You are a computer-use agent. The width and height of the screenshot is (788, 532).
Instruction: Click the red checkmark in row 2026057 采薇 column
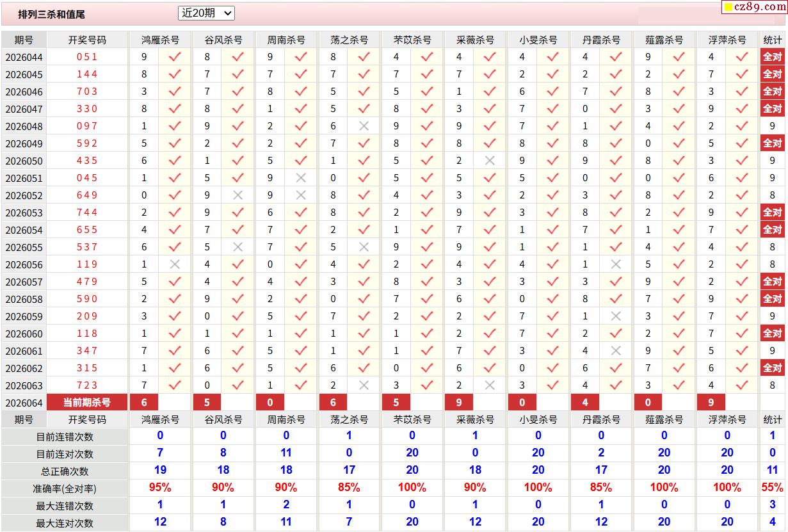[x=490, y=282]
